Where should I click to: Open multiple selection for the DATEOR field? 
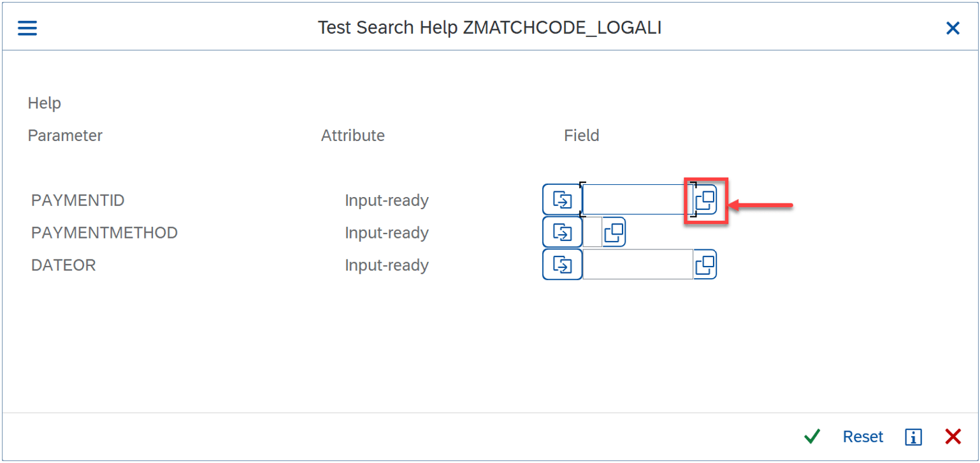(705, 264)
